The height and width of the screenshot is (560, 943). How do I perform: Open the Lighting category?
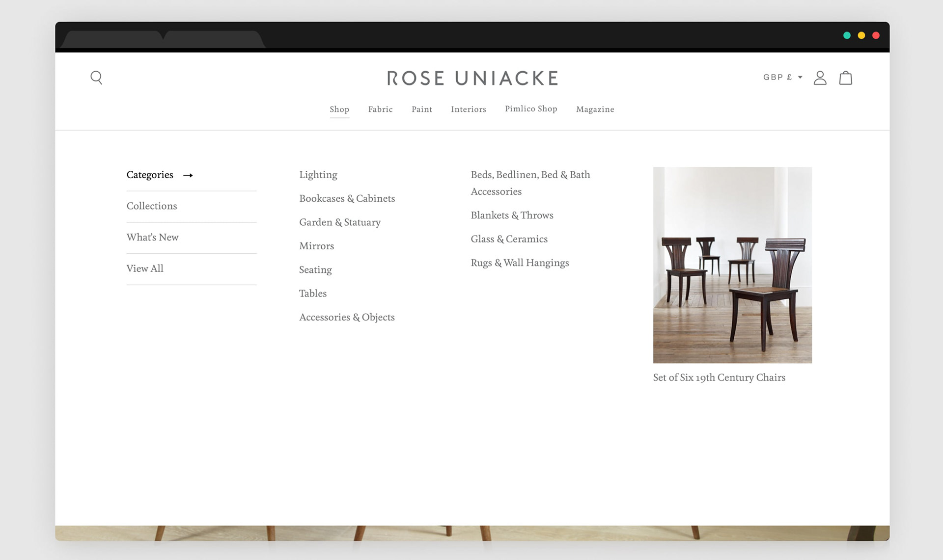pos(318,175)
